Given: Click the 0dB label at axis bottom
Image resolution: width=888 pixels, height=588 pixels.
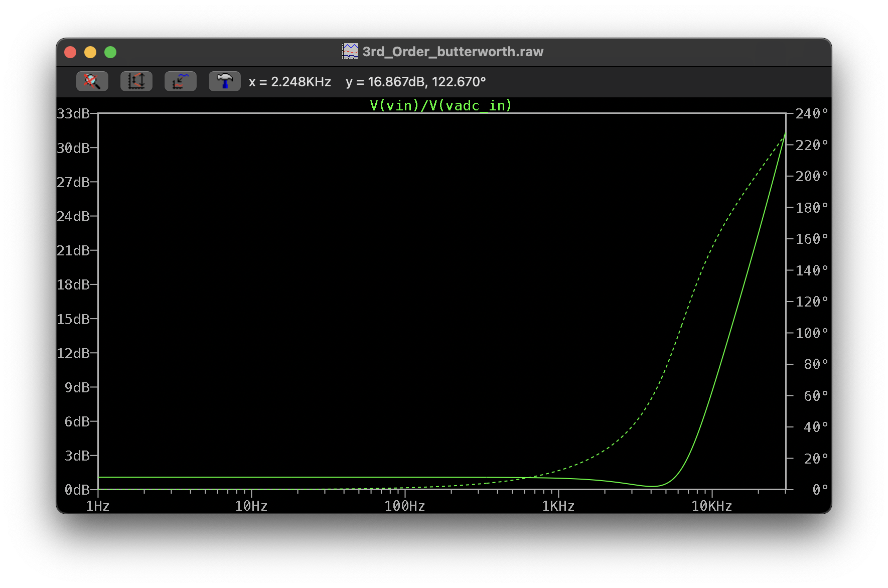Looking at the screenshot, I should [77, 490].
